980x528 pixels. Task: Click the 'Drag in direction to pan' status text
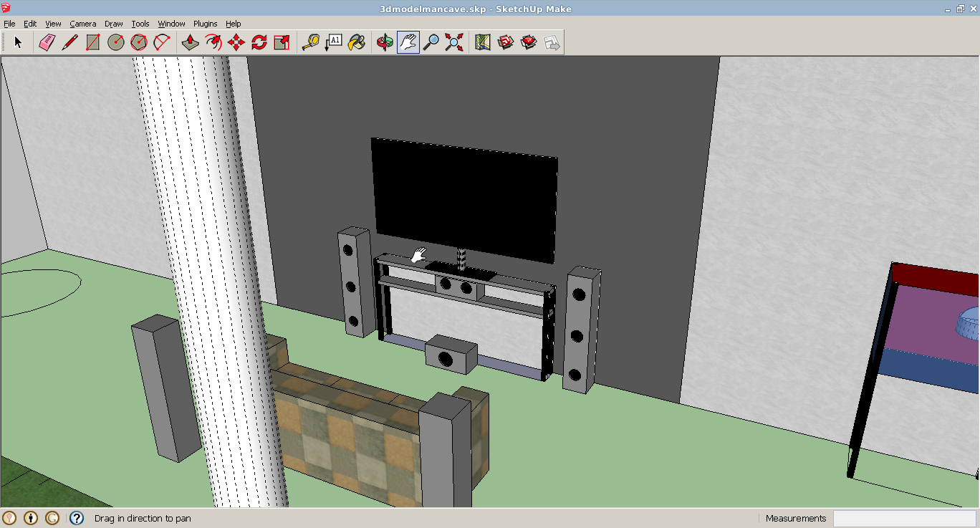(x=143, y=518)
